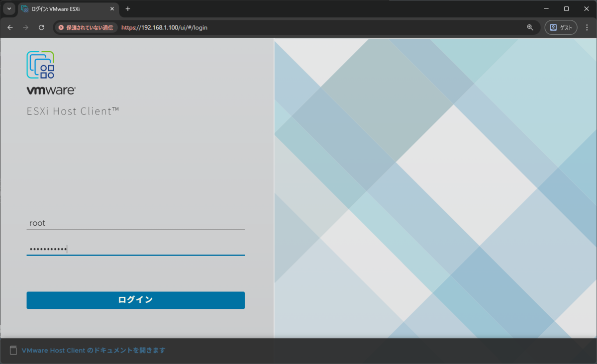Click the browser back arrow

click(x=10, y=27)
